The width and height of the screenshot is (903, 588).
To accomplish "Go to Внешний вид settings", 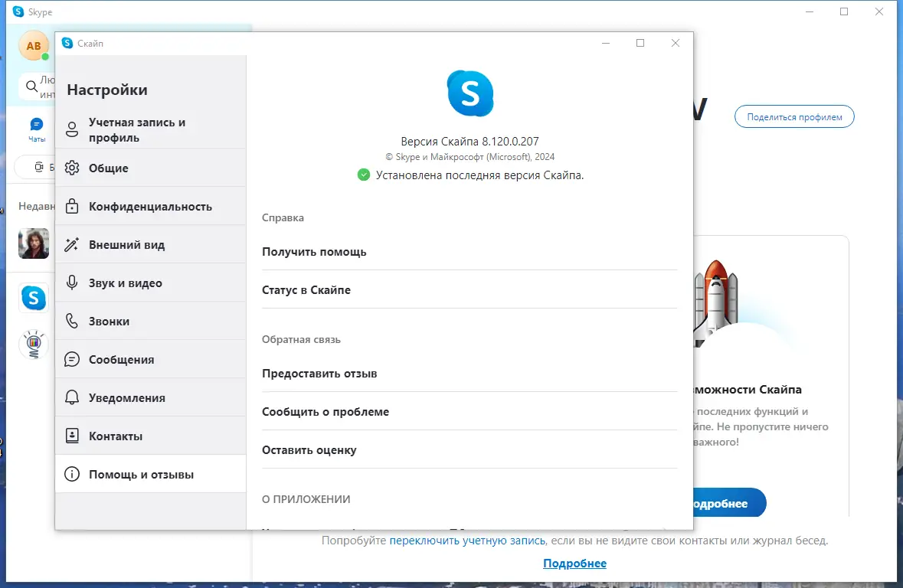I will (150, 245).
